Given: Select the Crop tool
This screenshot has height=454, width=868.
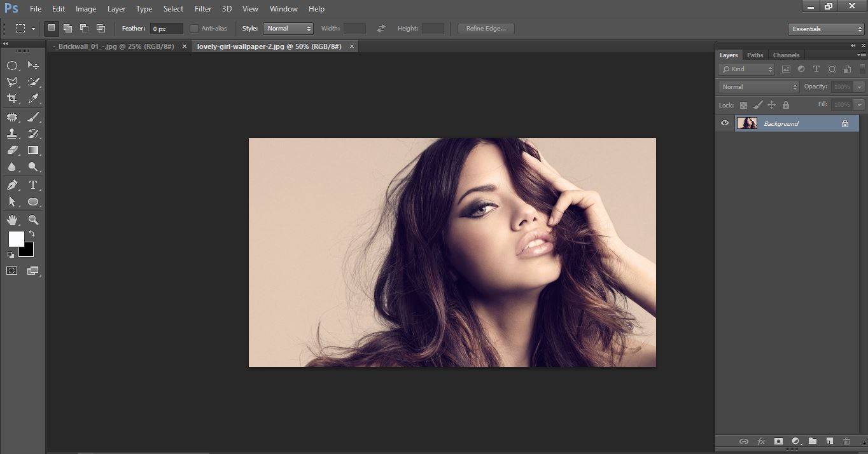Looking at the screenshot, I should point(13,99).
